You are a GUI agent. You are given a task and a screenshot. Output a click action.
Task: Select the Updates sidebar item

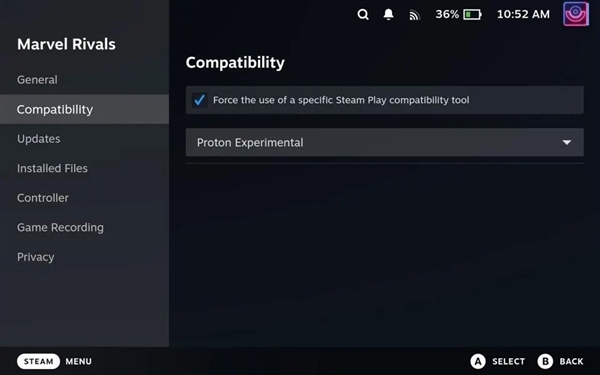tap(39, 139)
